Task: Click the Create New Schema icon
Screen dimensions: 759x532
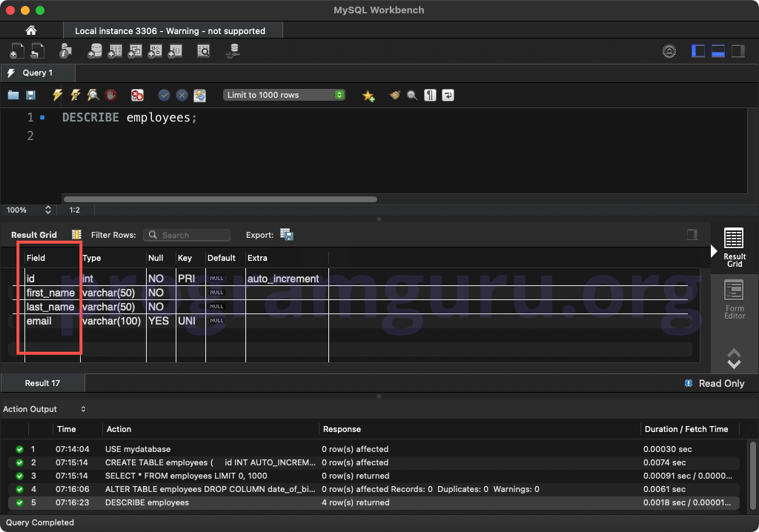Action: (96, 50)
